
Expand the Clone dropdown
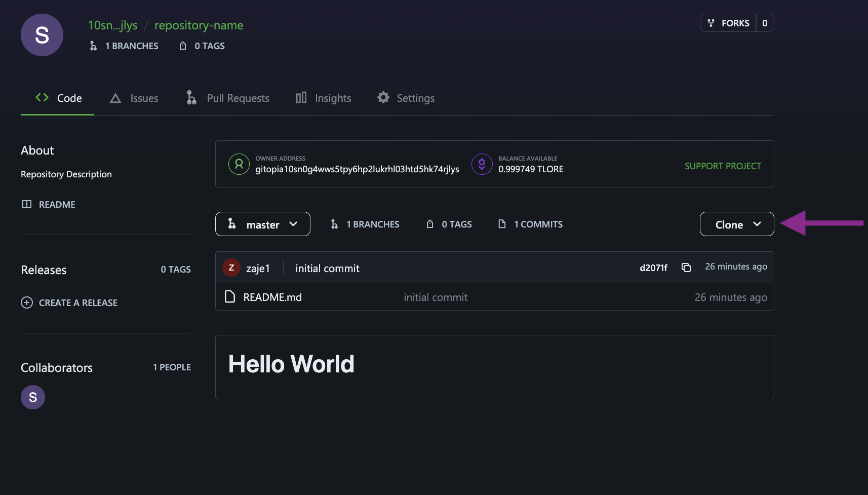tap(736, 224)
